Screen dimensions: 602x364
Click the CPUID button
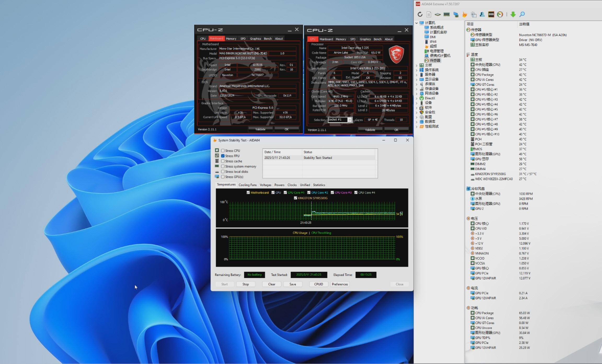coord(318,284)
